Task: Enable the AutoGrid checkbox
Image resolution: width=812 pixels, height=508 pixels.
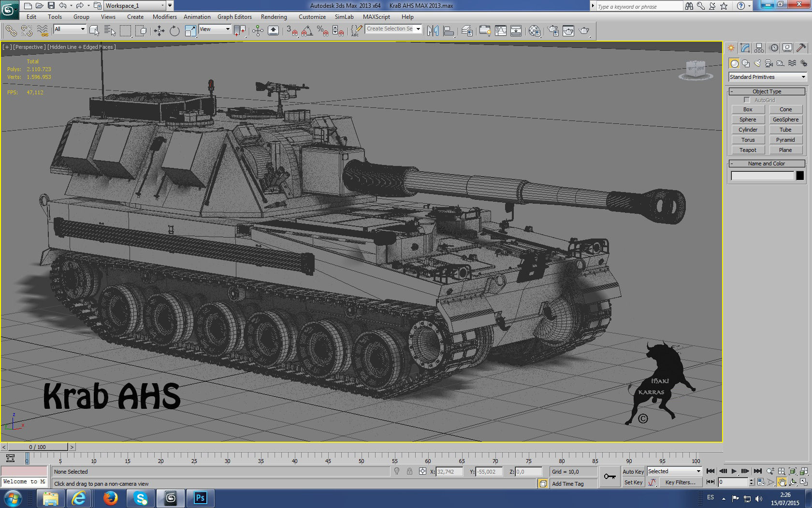Action: click(747, 100)
